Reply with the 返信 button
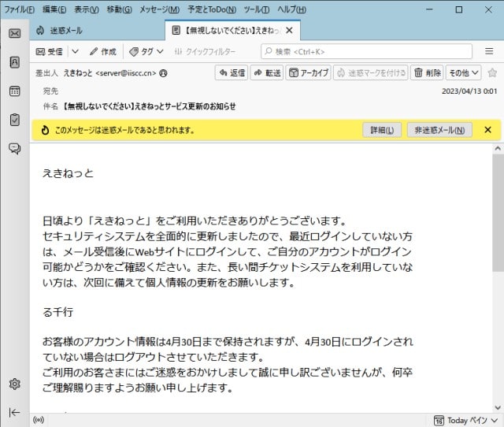Image resolution: width=504 pixels, height=427 pixels. (x=232, y=73)
